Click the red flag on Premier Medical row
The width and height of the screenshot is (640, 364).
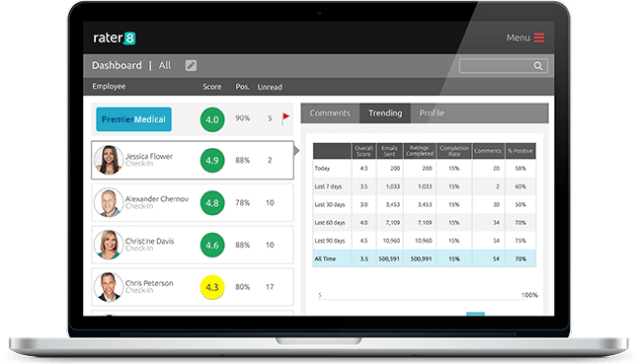(x=285, y=118)
